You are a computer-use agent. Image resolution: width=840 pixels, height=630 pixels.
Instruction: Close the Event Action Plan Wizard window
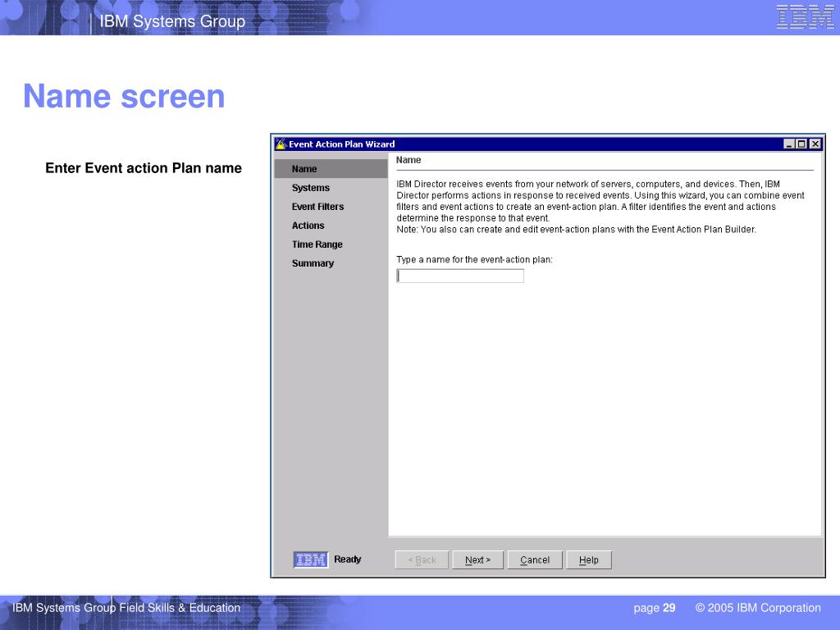815,144
